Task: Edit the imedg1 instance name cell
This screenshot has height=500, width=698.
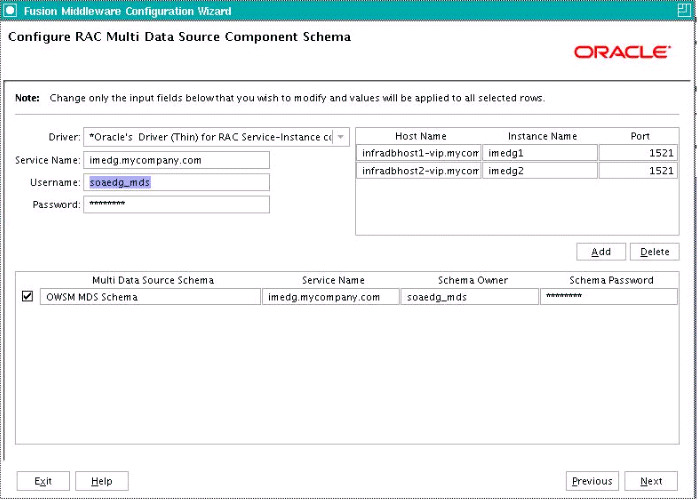Action: point(541,153)
